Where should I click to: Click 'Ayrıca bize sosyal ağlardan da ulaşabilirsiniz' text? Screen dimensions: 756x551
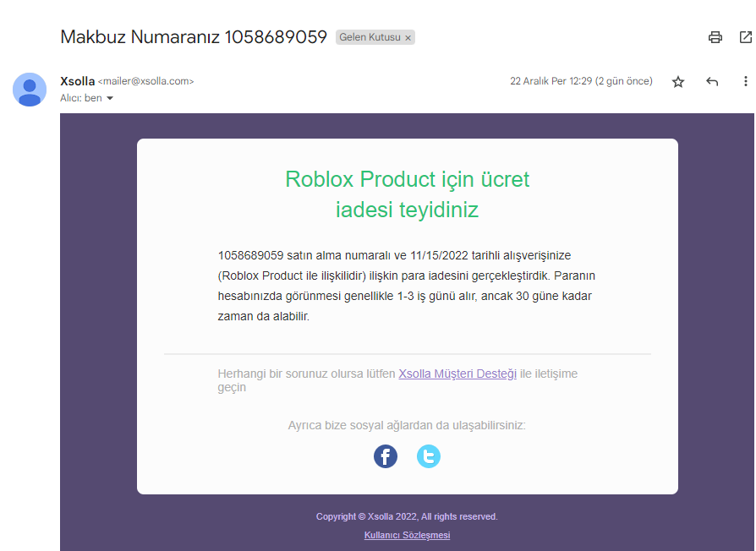point(407,425)
